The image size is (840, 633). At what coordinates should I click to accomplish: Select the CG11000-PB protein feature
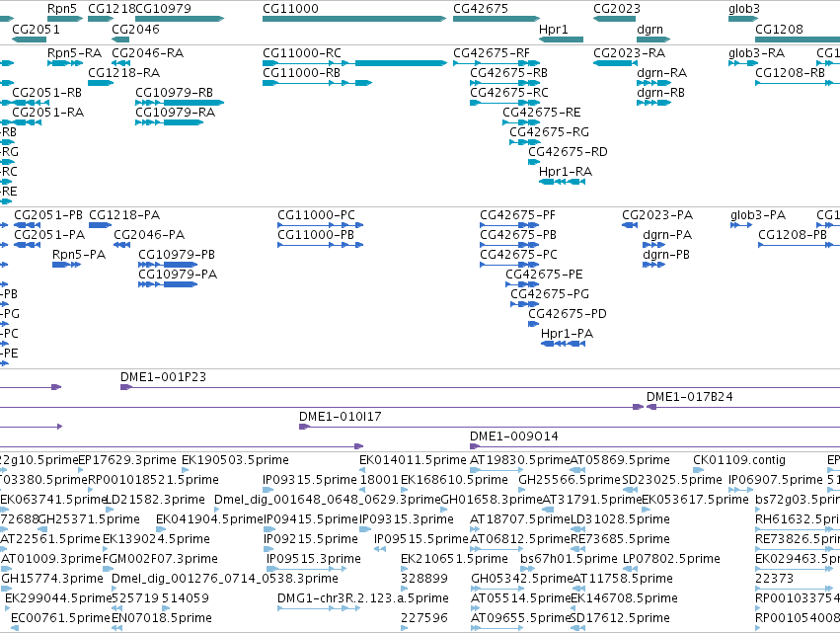coord(321,245)
